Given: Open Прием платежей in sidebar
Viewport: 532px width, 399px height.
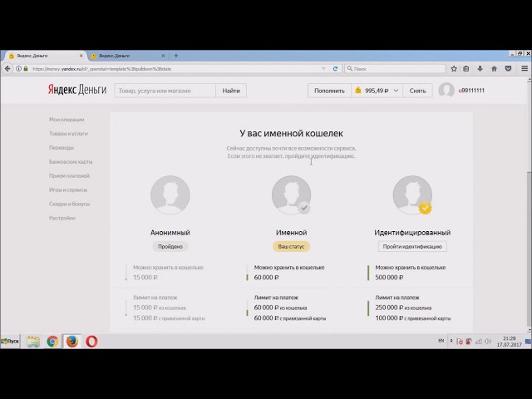Looking at the screenshot, I should (69, 175).
